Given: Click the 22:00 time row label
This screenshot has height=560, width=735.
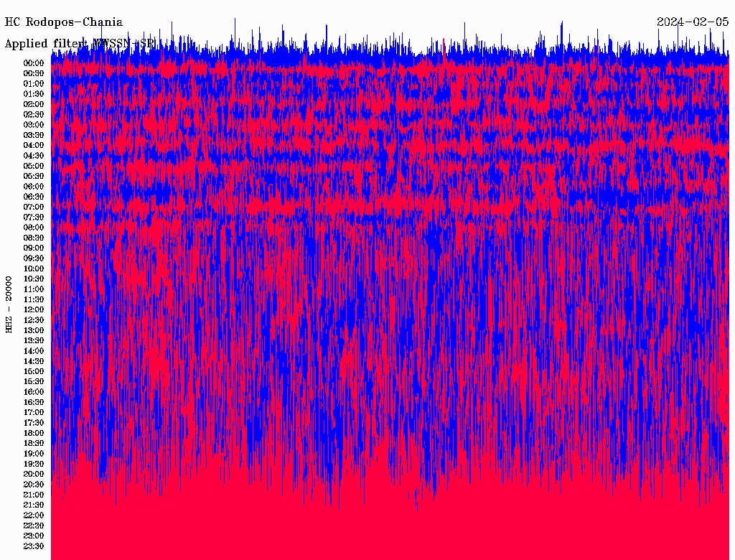Looking at the screenshot, I should click(x=34, y=515).
